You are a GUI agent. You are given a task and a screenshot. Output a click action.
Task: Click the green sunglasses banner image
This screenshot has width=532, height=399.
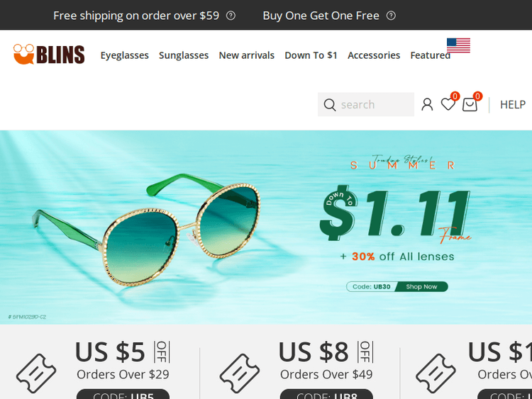[x=146, y=230]
